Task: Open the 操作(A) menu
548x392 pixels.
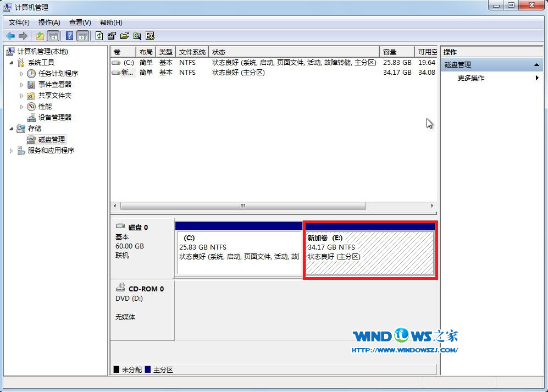Action: pos(49,23)
